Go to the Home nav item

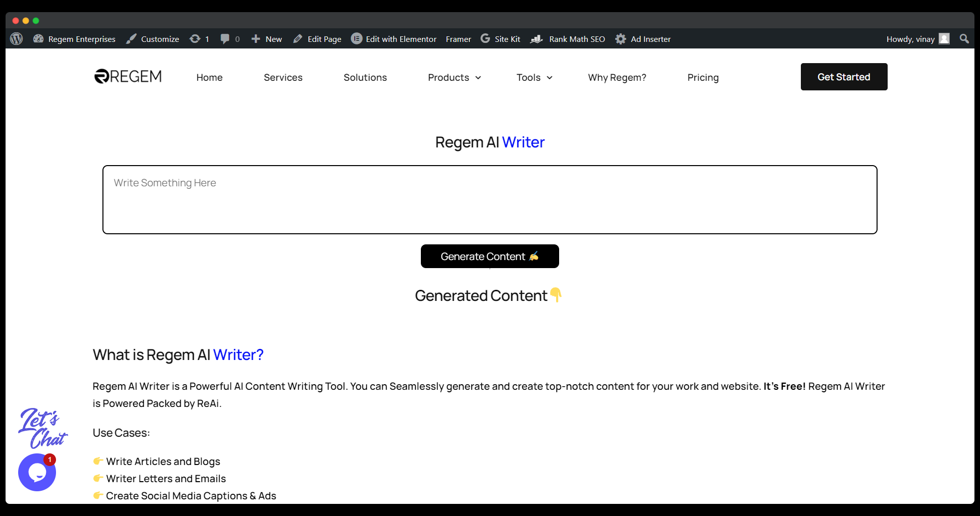(x=209, y=77)
